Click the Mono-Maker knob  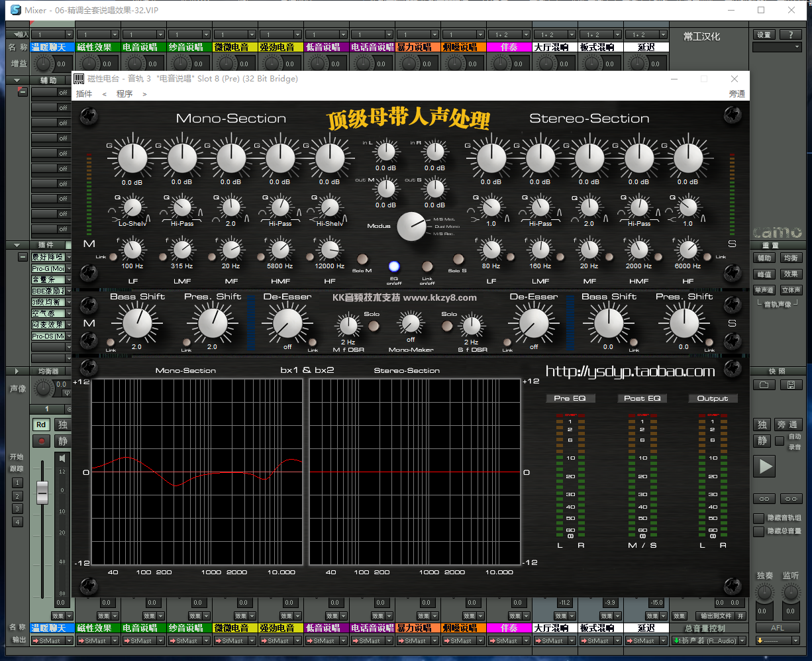pyautogui.click(x=411, y=323)
